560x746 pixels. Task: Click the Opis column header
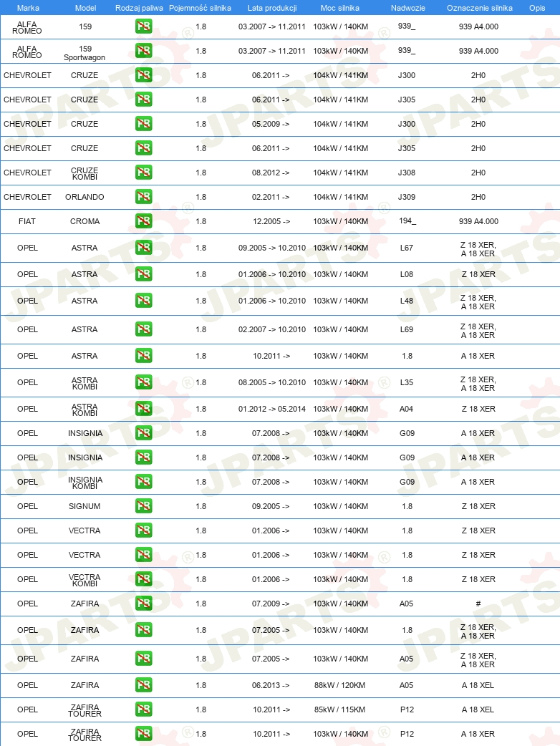(537, 8)
